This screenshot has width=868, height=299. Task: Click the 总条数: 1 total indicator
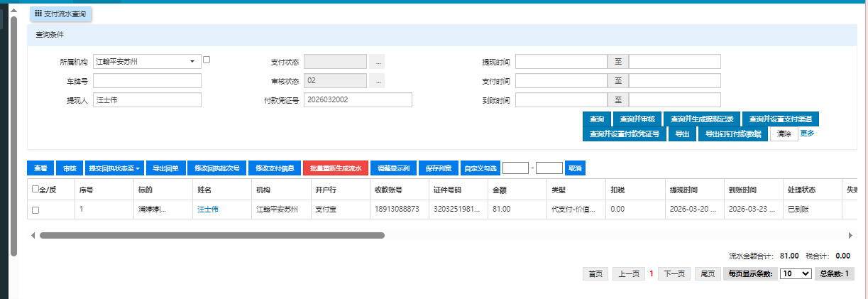tap(835, 273)
